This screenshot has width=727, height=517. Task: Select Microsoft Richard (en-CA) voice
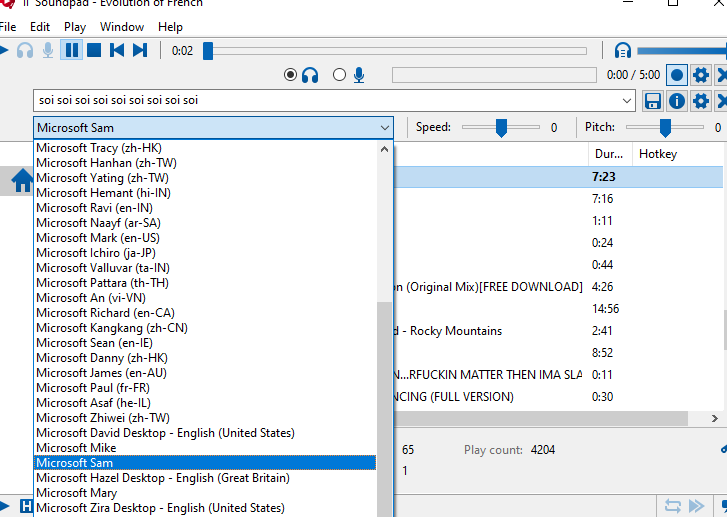pyautogui.click(x=205, y=313)
